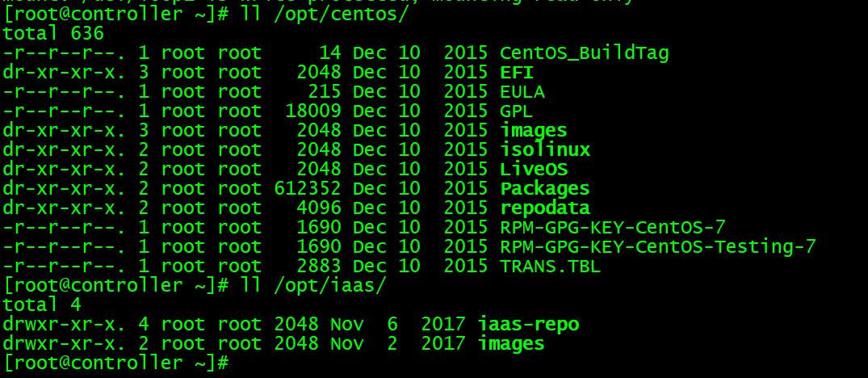Click the 'll /opt/iaas/' command text
This screenshot has width=868, height=378.
point(313,286)
